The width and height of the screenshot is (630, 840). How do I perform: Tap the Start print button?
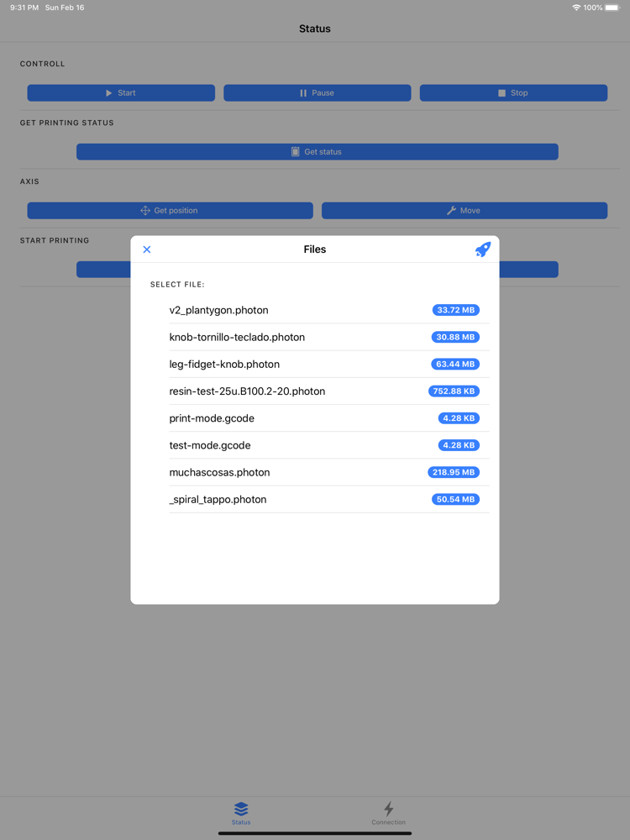(x=121, y=92)
